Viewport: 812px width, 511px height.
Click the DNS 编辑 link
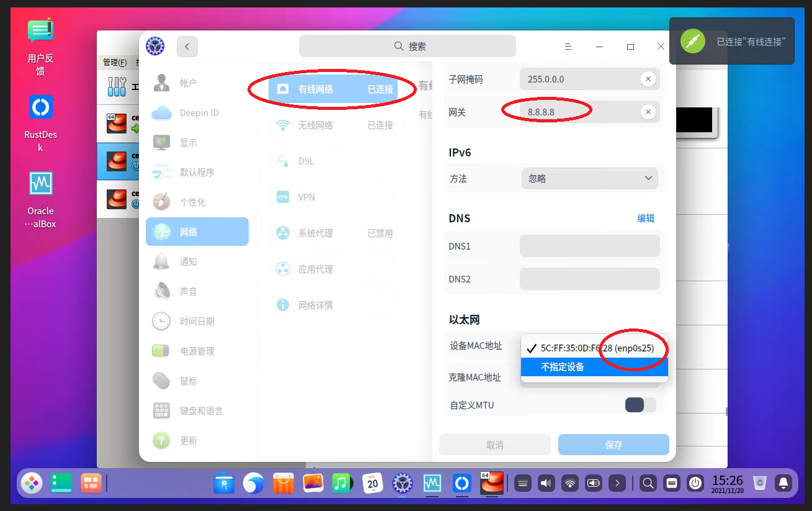pyautogui.click(x=646, y=218)
